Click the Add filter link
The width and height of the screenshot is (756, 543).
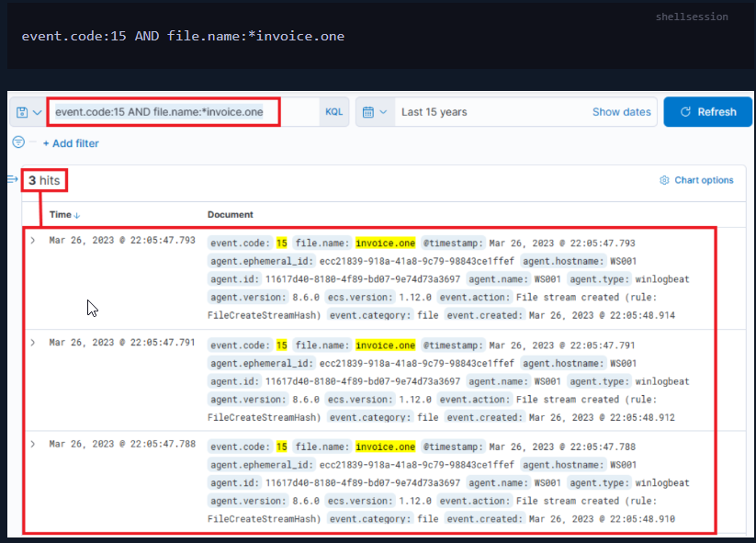(71, 143)
